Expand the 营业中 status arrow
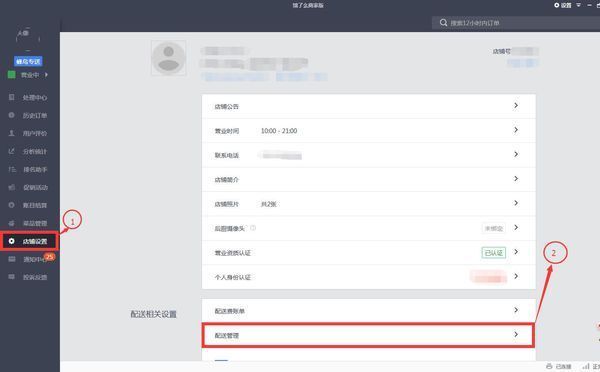This screenshot has width=600, height=372. point(46,75)
